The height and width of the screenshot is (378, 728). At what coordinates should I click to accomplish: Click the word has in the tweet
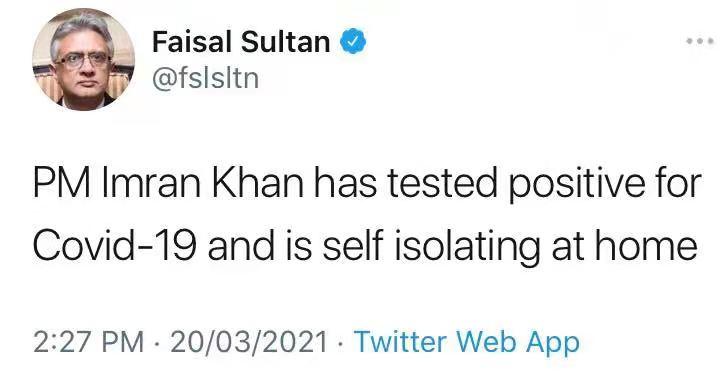[344, 183]
